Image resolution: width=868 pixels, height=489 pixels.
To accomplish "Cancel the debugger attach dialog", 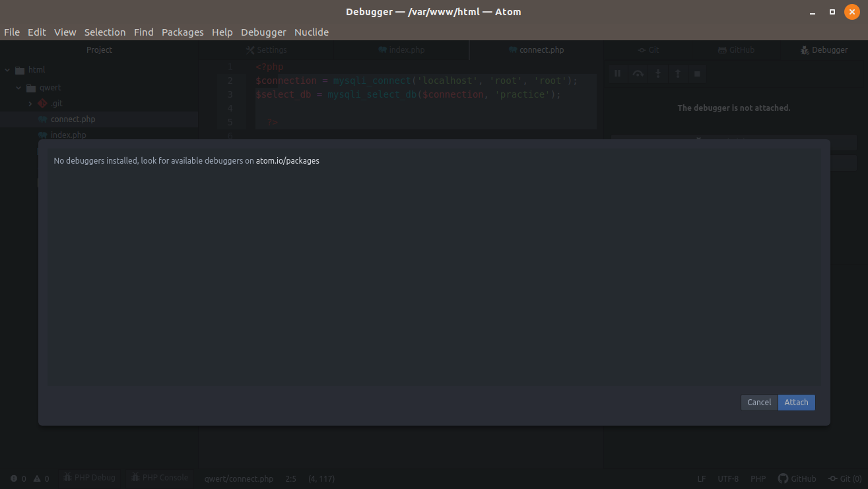I will pyautogui.click(x=759, y=403).
